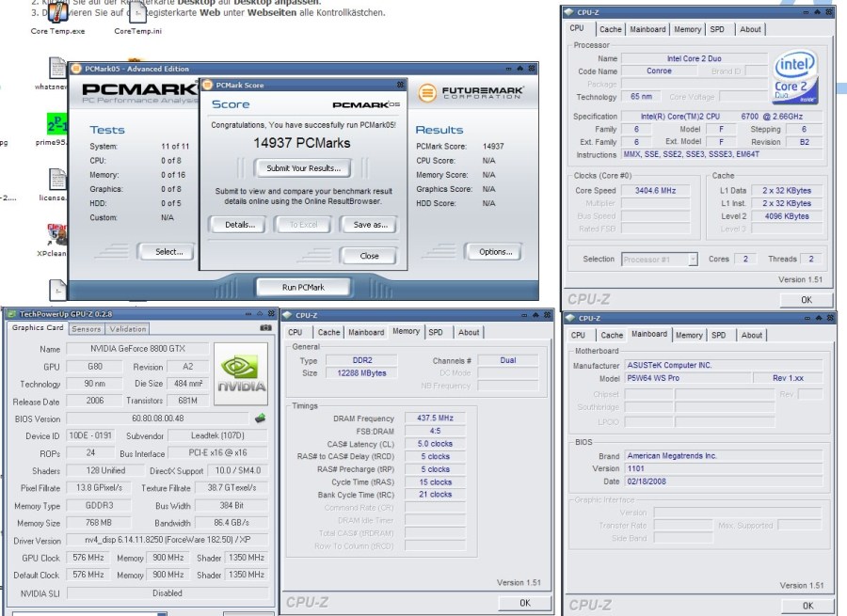Screen dimensions: 847x616
Task: Click the Level 2 cache value 4096 KBytes
Action: click(x=787, y=216)
